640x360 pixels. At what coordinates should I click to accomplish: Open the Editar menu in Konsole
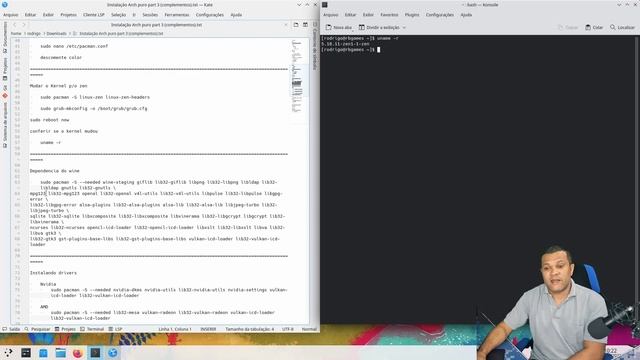click(x=350, y=15)
